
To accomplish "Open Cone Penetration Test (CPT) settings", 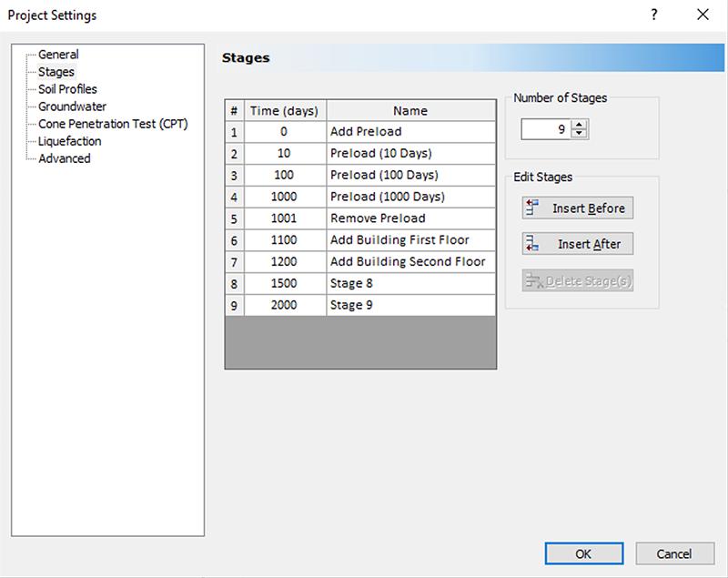I will click(113, 124).
